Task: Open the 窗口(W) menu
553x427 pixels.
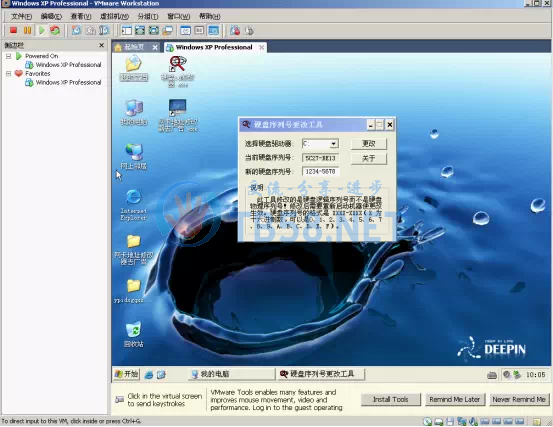Action: [178, 16]
